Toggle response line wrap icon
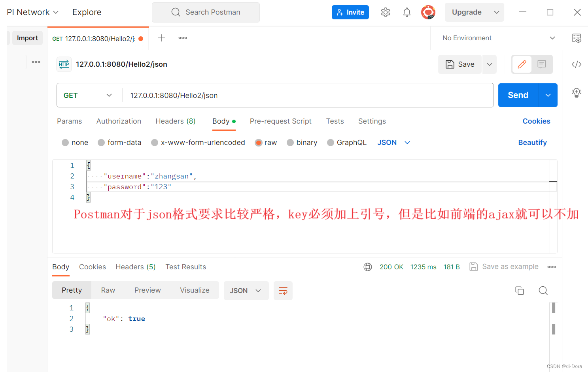 [283, 291]
